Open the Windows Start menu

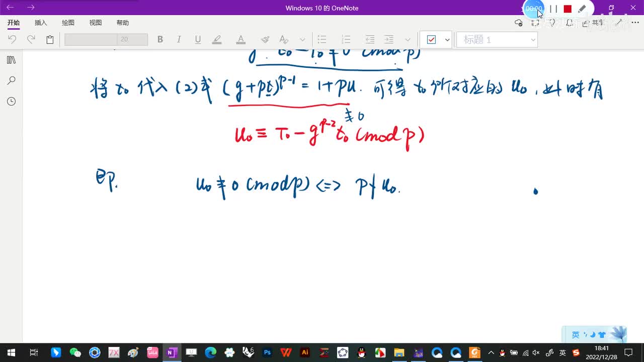[11, 352]
